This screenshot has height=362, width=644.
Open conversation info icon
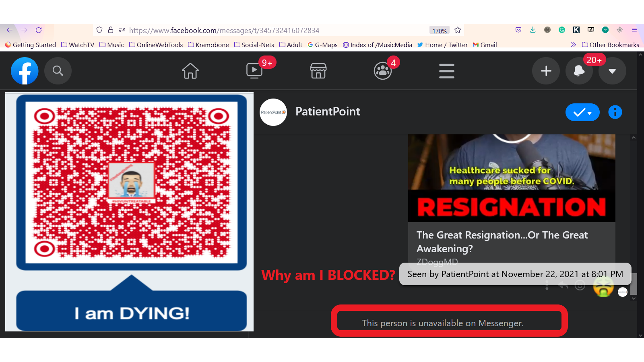click(615, 112)
